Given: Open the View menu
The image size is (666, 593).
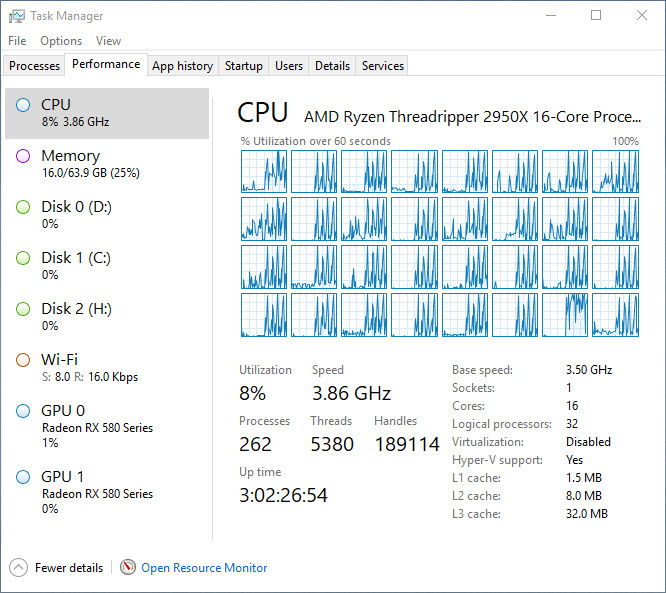Looking at the screenshot, I should (108, 41).
